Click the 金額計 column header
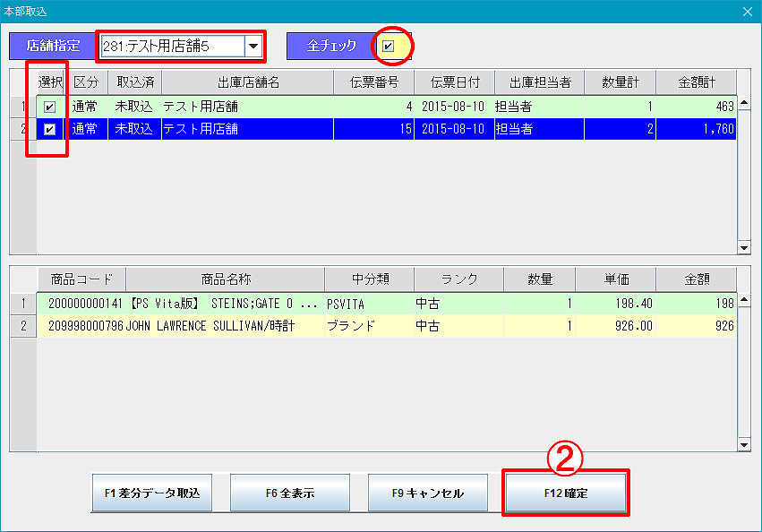 point(696,82)
